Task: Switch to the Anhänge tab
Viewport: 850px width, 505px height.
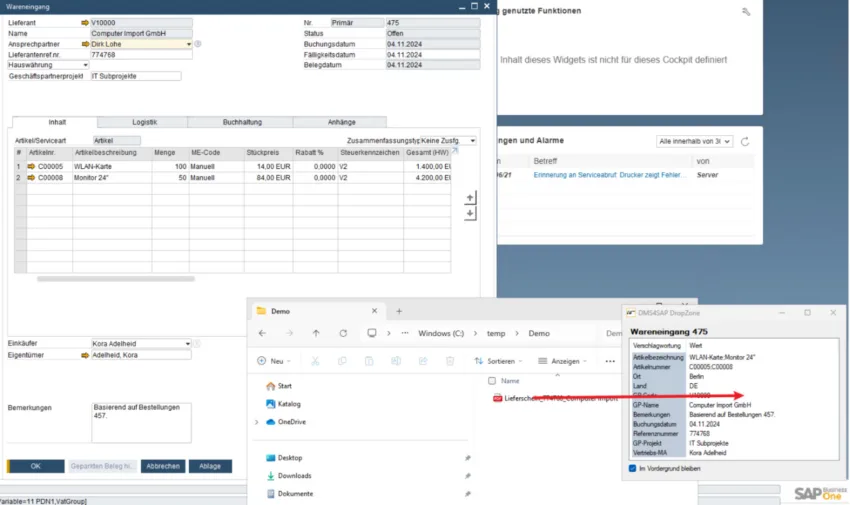Action: coord(341,122)
